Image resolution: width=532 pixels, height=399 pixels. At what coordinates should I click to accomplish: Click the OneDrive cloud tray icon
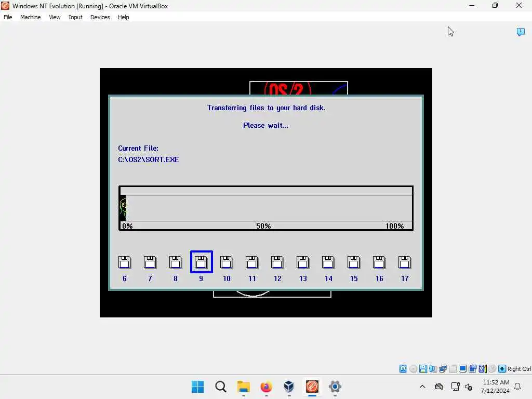[439, 387]
